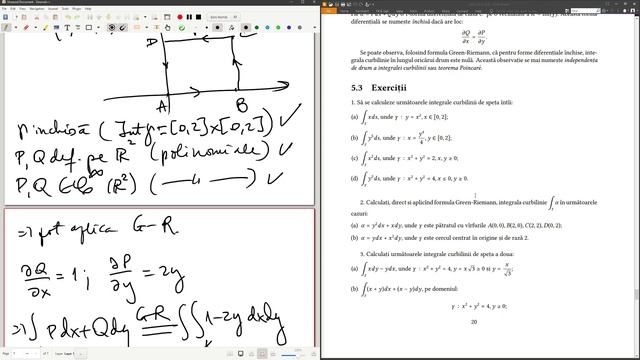This screenshot has width=640, height=360.
Task: Click the Save document icon
Action: [x=5, y=17]
